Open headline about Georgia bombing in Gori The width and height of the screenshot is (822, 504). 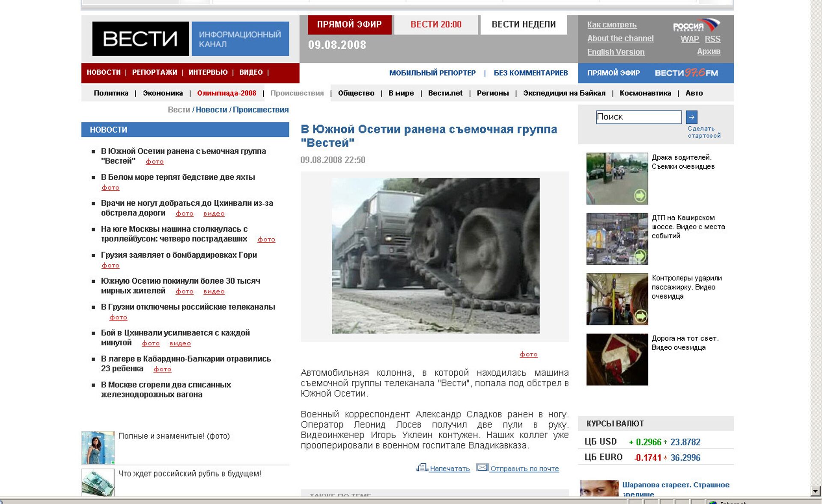179,255
